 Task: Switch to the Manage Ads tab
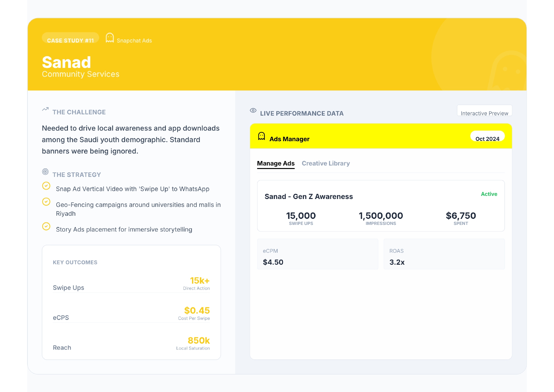276,163
